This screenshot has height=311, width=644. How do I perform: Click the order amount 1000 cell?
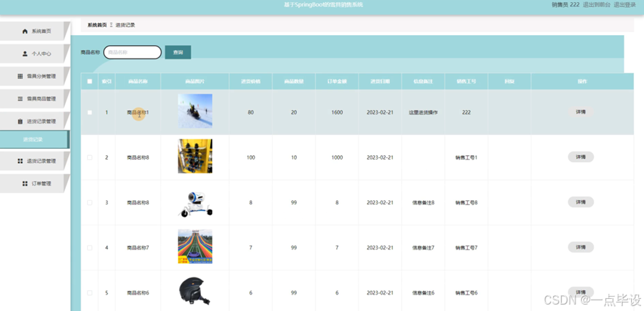(x=337, y=157)
